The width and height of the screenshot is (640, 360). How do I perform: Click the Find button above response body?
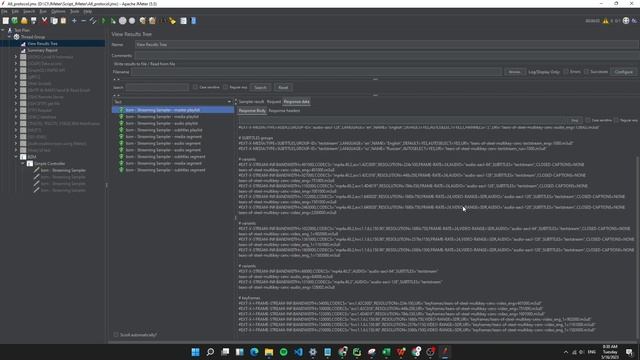pos(575,120)
